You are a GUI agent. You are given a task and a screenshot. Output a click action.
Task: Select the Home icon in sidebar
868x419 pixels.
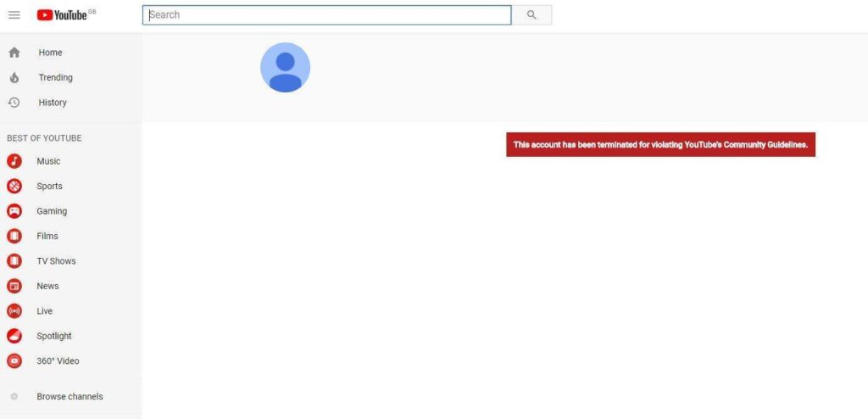[x=14, y=53]
